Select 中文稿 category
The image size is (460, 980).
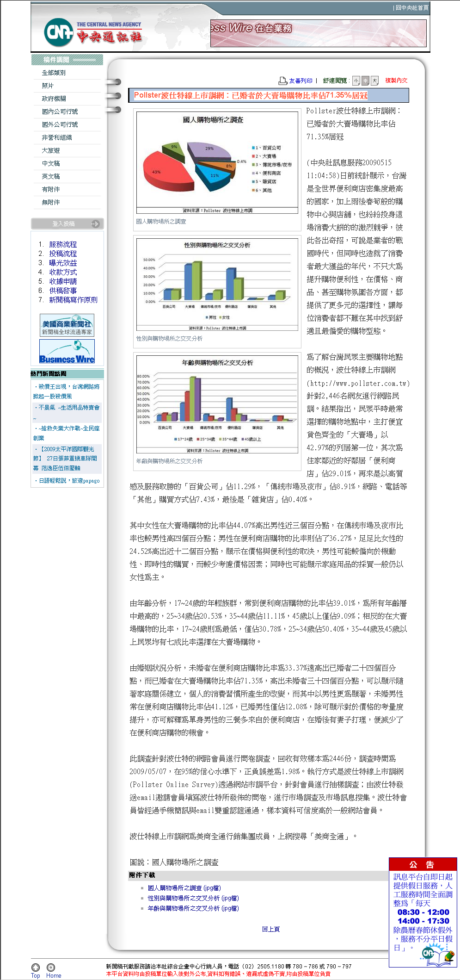[51, 163]
